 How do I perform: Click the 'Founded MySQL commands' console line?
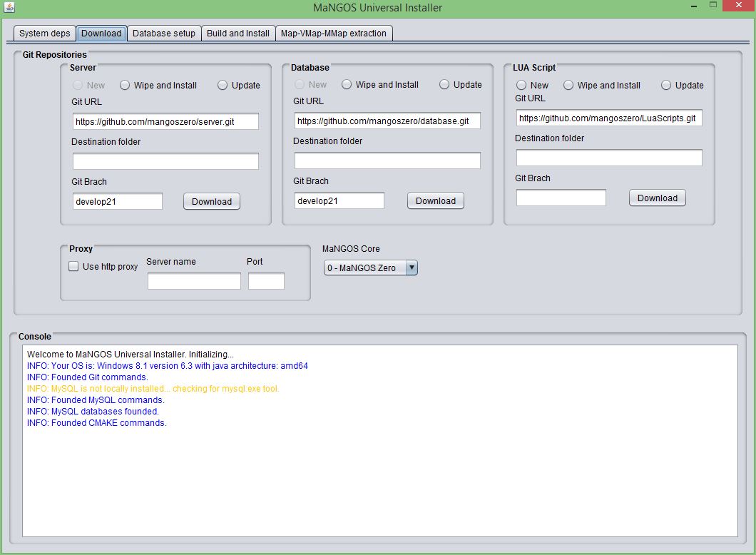(96, 400)
